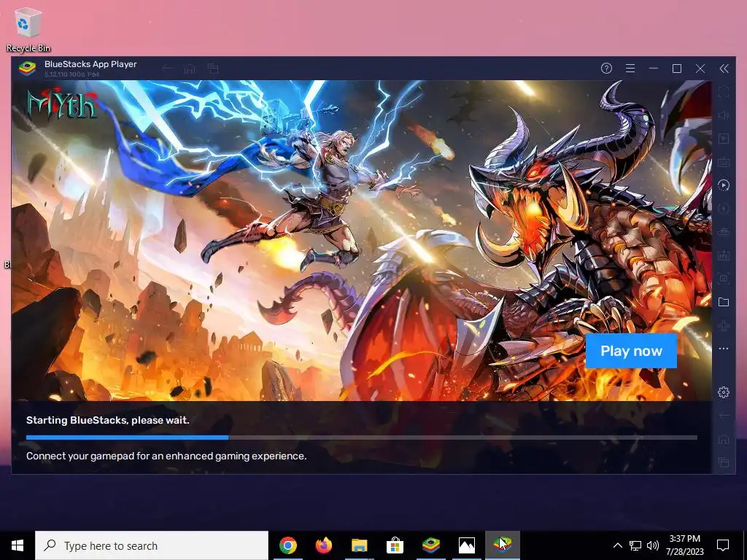This screenshot has height=560, width=747.
Task: Open Google Chrome from the taskbar
Action: click(287, 545)
